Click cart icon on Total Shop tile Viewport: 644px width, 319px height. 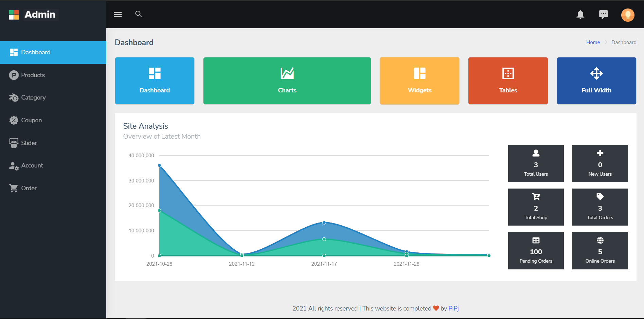coord(536,197)
